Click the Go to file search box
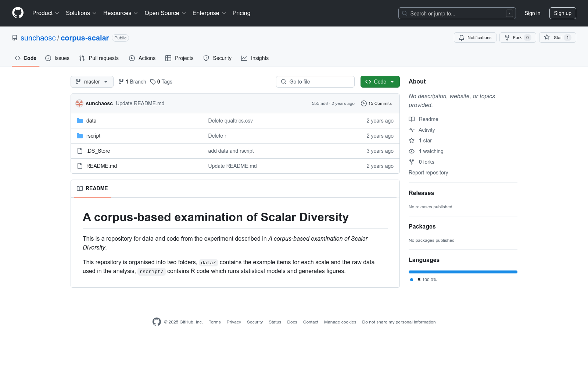 (x=315, y=82)
